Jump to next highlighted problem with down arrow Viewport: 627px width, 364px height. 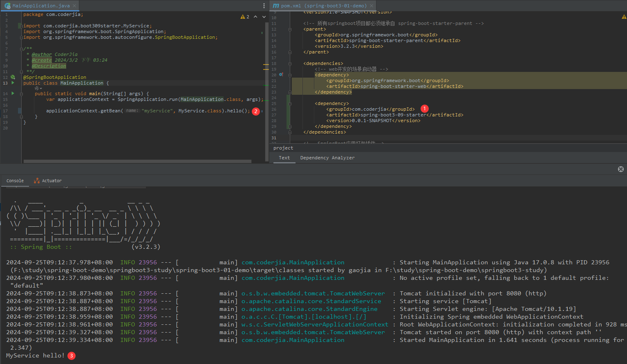[264, 17]
